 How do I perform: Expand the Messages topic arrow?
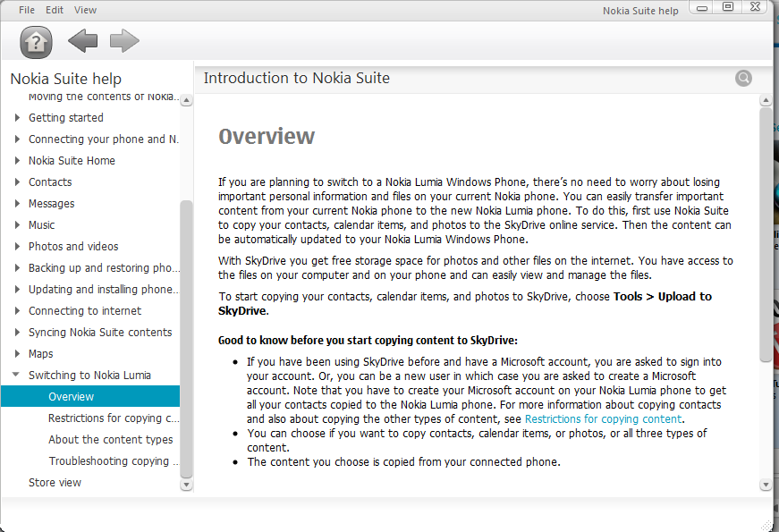17,203
